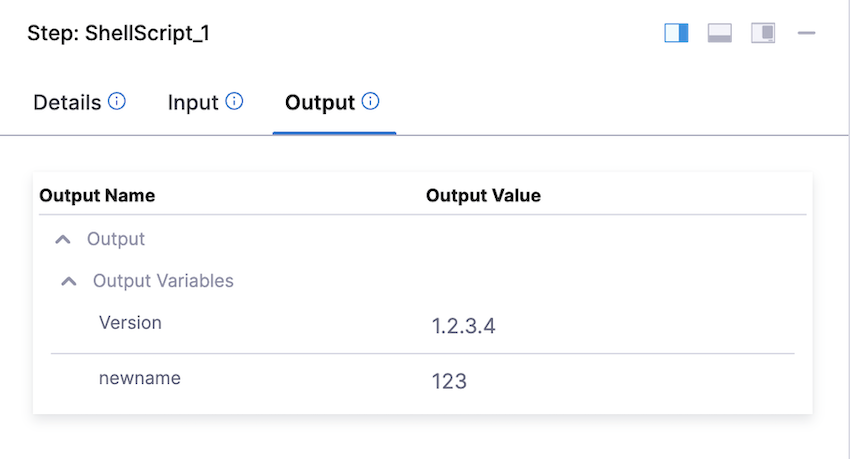Click the 1.2.3.4 output value
Image resolution: width=850 pixels, height=459 pixels.
462,325
